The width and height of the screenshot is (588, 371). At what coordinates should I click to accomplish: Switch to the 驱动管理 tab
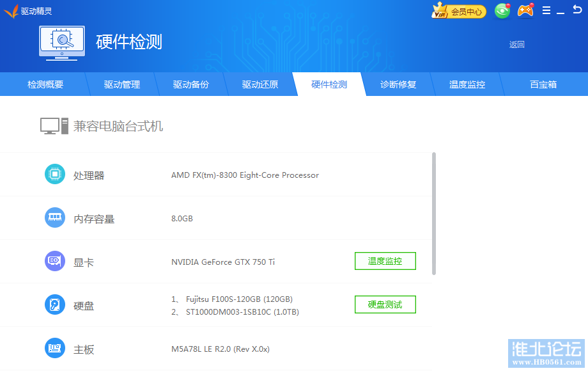pyautogui.click(x=122, y=84)
